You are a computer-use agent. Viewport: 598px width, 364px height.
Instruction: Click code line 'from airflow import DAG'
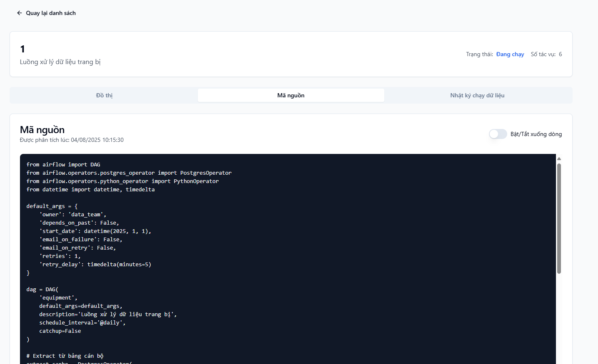[x=63, y=165]
